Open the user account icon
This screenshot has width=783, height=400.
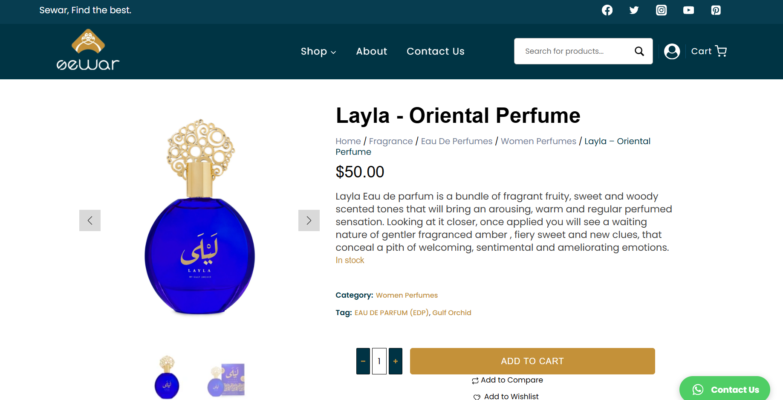(x=672, y=51)
